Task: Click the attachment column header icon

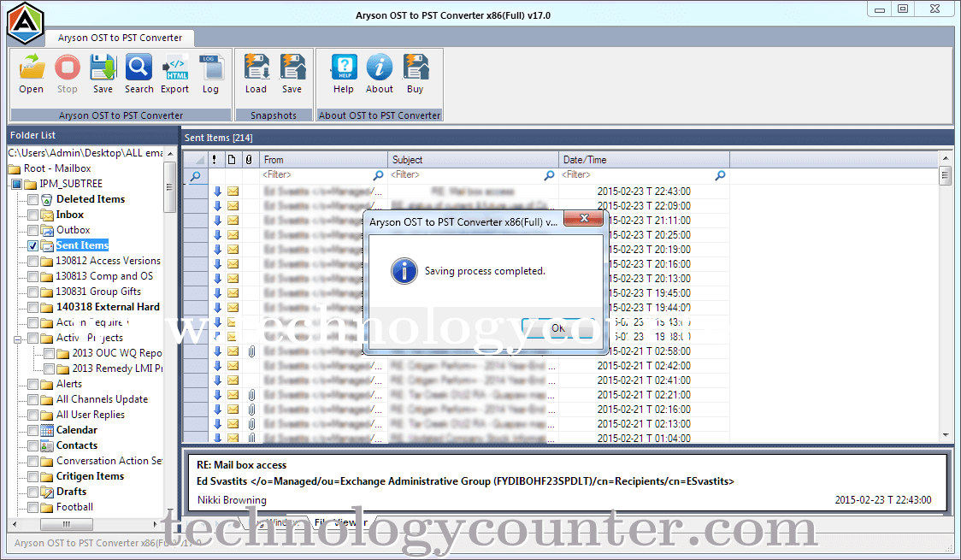Action: click(x=249, y=160)
